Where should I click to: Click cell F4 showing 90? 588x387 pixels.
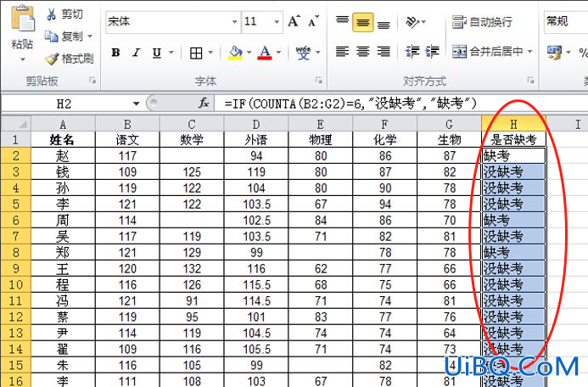coord(384,188)
